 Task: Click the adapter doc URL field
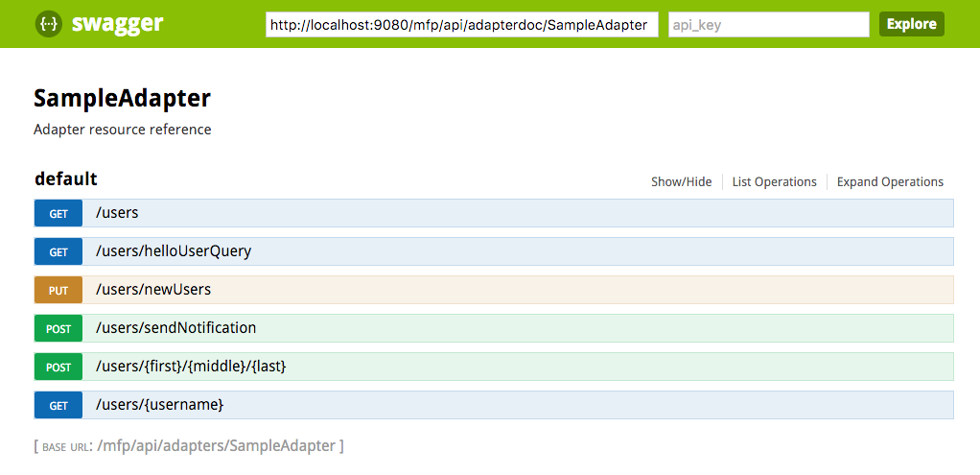coord(461,25)
